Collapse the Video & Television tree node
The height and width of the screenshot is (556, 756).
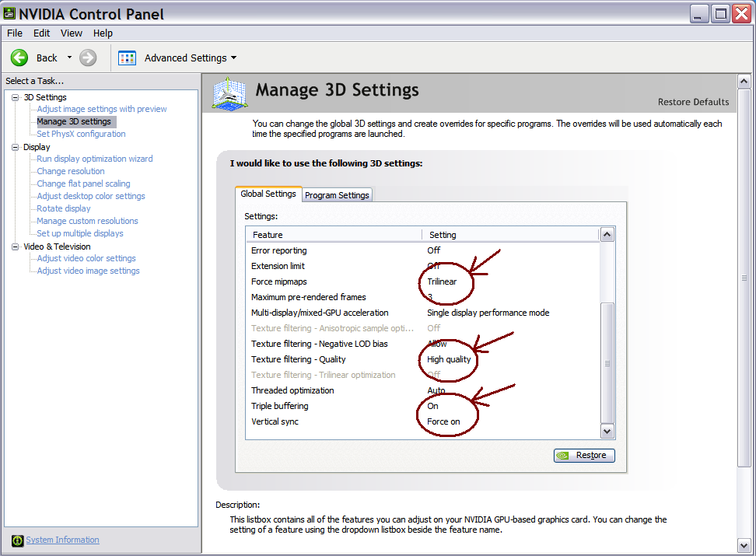click(x=15, y=247)
